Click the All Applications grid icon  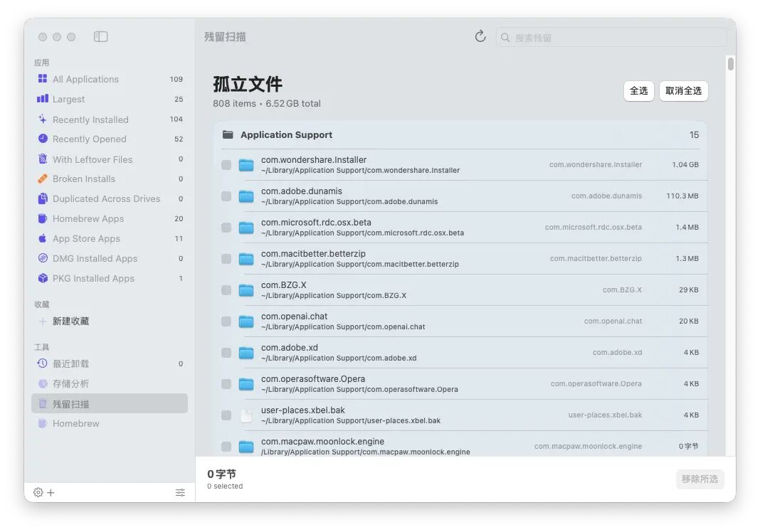(x=43, y=78)
